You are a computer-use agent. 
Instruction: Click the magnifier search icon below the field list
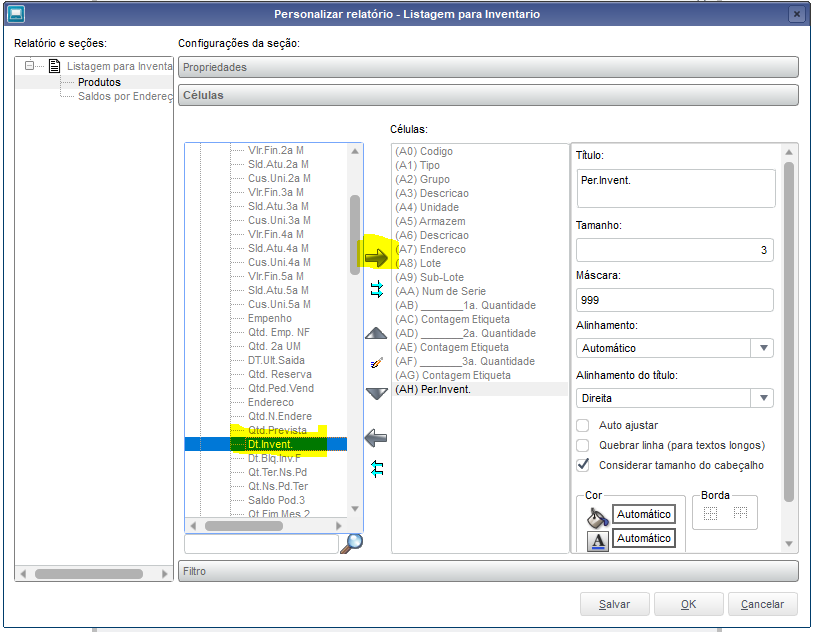point(352,543)
